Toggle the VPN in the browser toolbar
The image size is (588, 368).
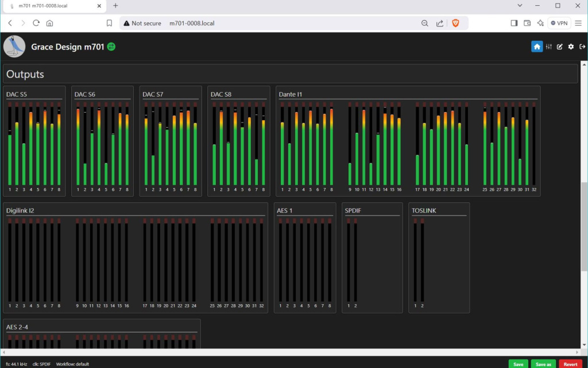click(559, 23)
